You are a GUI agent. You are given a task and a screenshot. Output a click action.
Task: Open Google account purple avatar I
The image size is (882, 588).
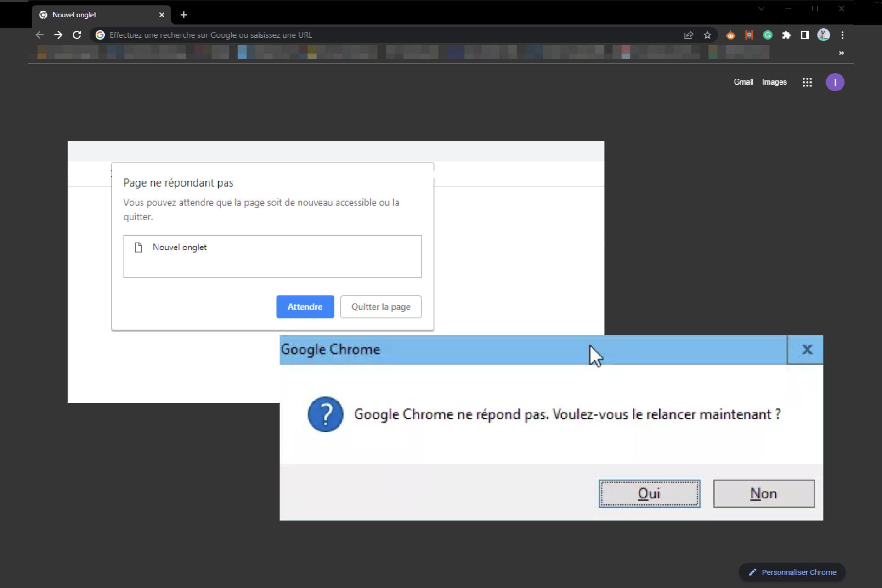coord(835,82)
